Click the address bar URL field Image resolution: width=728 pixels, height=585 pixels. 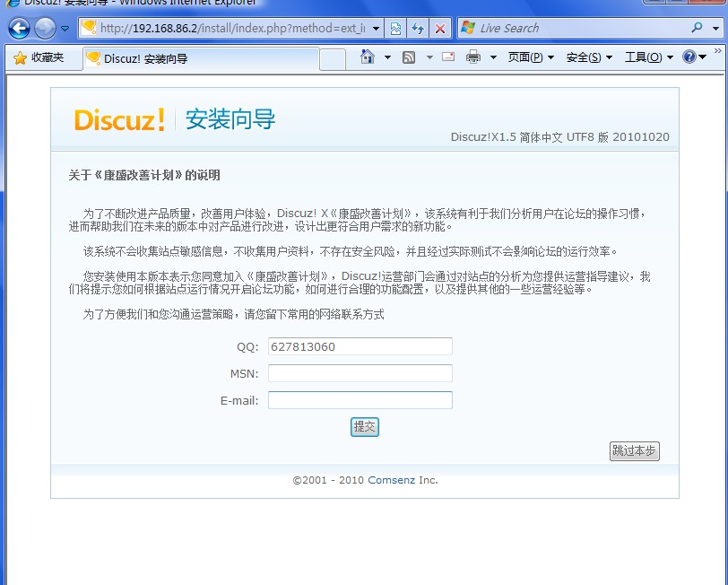click(x=232, y=29)
